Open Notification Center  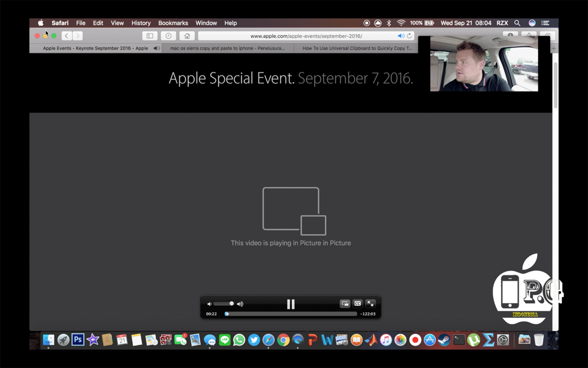(x=545, y=23)
